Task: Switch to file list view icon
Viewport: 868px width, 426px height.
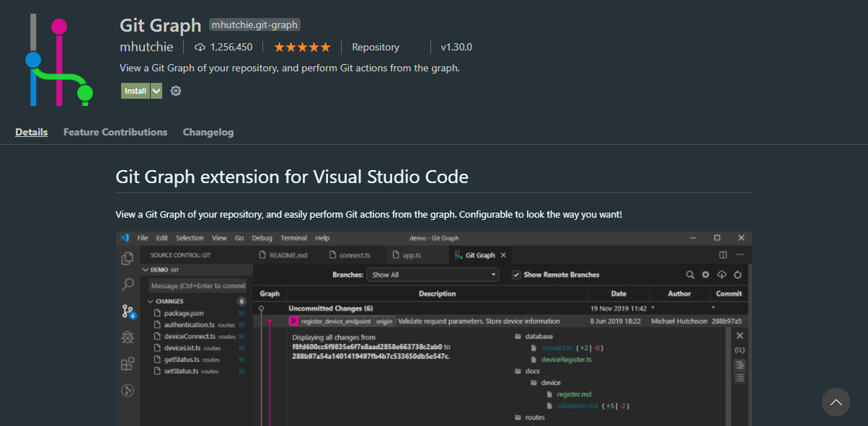Action: click(x=740, y=378)
